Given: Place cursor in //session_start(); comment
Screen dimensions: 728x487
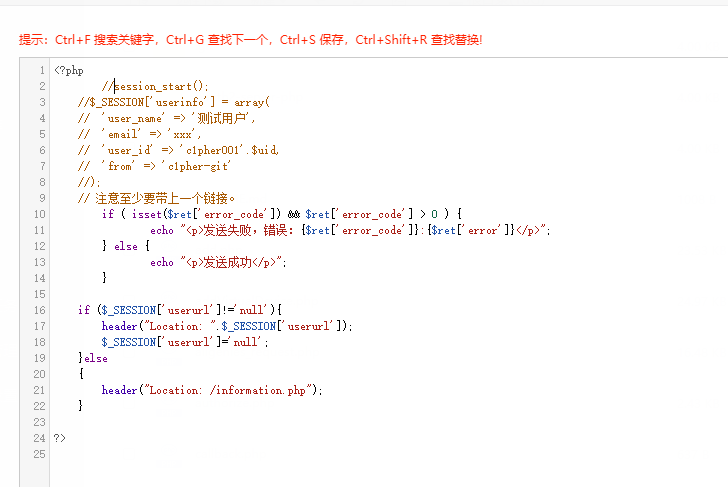Looking at the screenshot, I should tap(155, 86).
